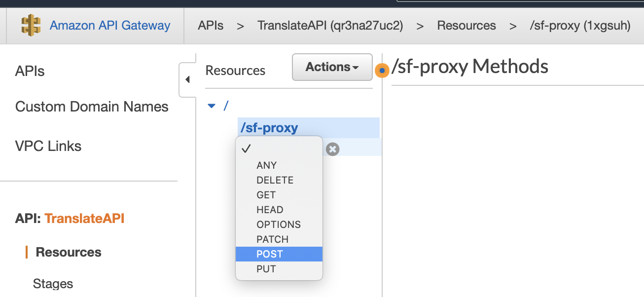The image size is (644, 297).
Task: Select the blank checked dropdown entry
Action: [279, 149]
